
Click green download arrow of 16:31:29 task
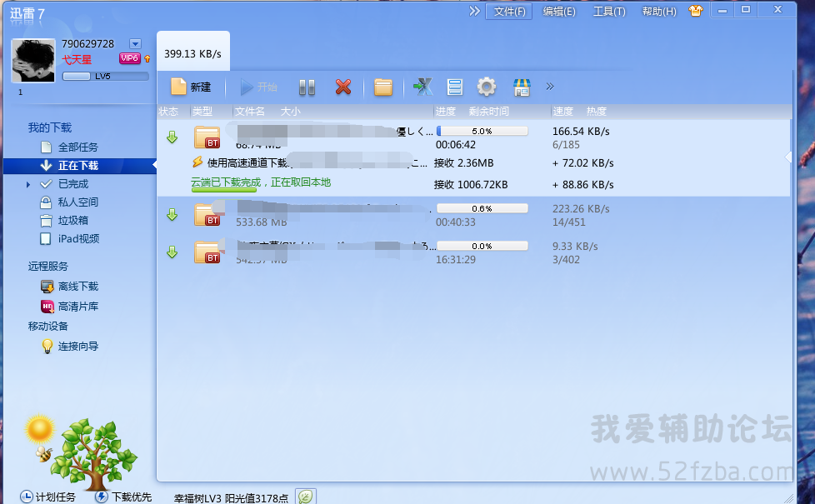point(172,252)
